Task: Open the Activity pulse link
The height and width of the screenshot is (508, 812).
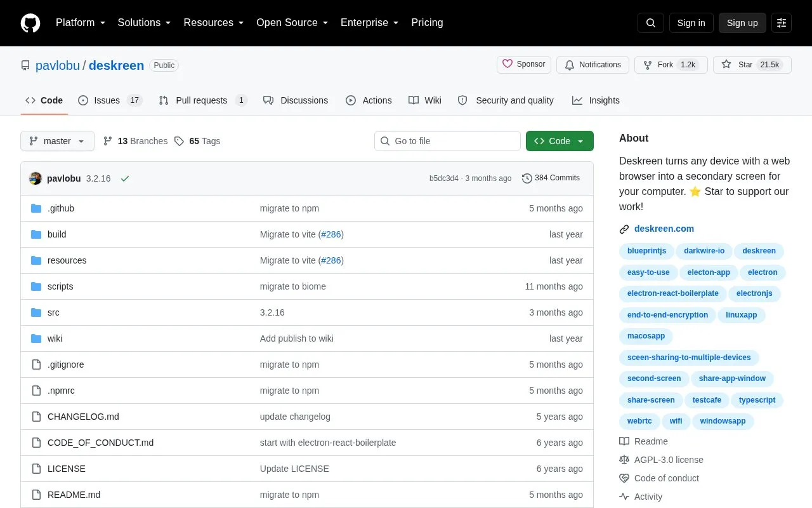Action: [x=641, y=497]
